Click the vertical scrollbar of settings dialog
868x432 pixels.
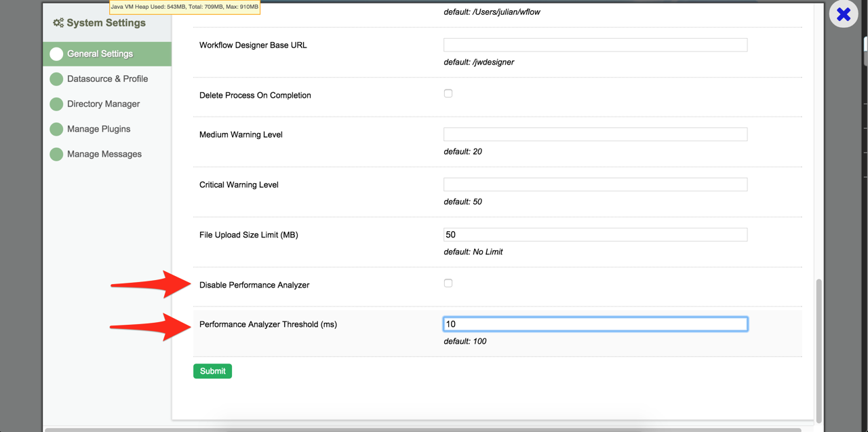818,349
